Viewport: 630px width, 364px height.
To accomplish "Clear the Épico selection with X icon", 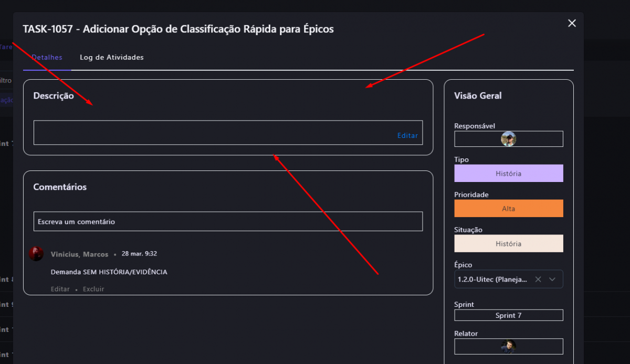I will tap(538, 280).
